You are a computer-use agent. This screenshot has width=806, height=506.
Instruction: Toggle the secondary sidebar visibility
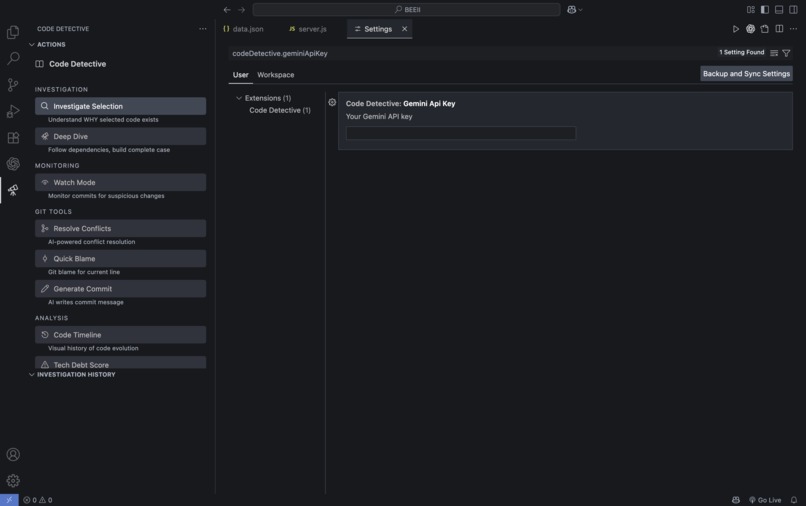pos(794,9)
